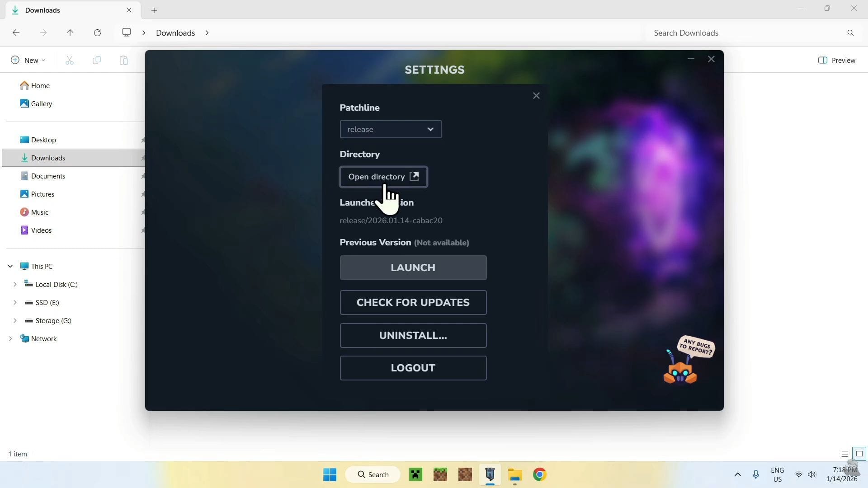Click the Windows Start icon
Screen dimensions: 868x488
(x=330, y=474)
